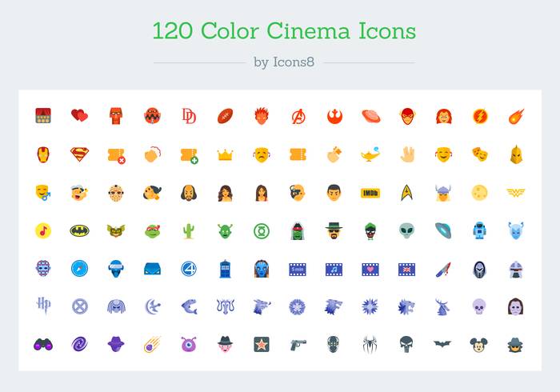560x392 pixels.
Task: Click the Star Trek insignia icon
Action: [406, 193]
